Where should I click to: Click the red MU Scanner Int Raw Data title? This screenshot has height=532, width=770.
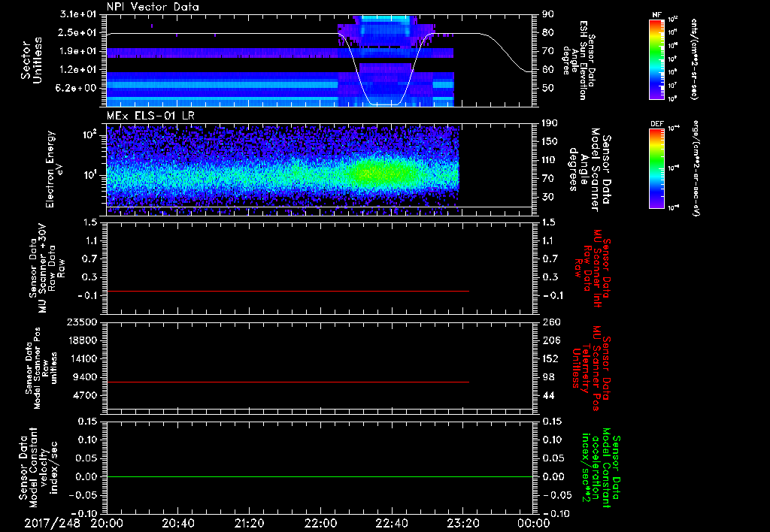(593, 268)
